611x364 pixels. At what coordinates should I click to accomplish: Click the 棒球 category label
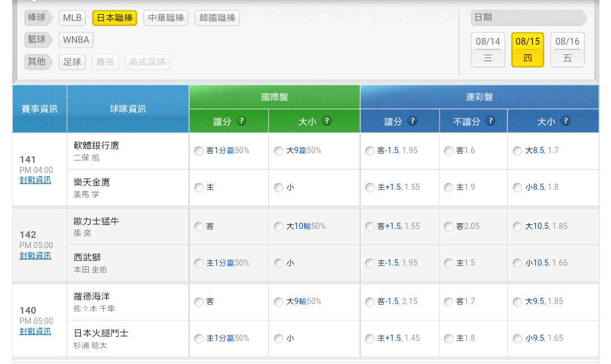[38, 18]
